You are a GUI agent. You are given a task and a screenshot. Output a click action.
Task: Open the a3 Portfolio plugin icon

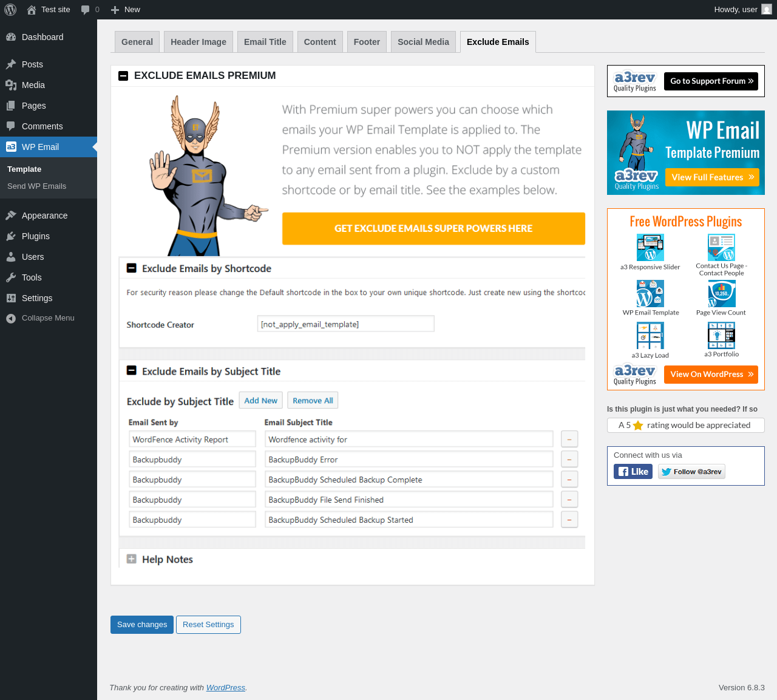tap(721, 335)
